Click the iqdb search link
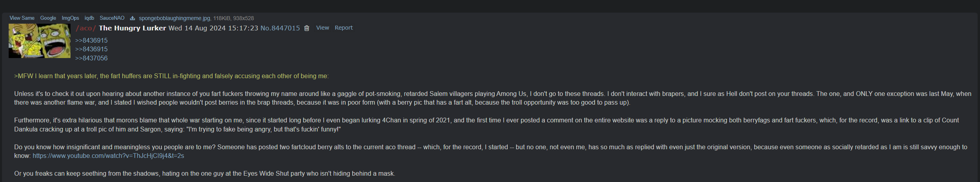This screenshot has height=182, width=980. [89, 18]
